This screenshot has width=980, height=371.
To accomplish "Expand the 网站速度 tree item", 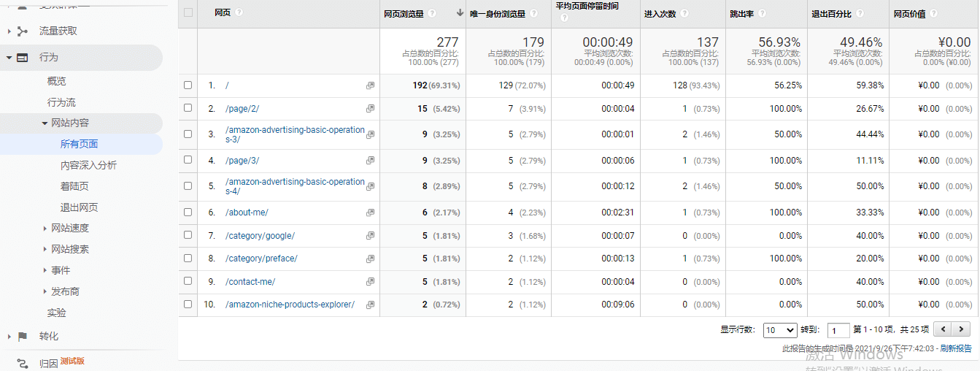I will 45,229.
